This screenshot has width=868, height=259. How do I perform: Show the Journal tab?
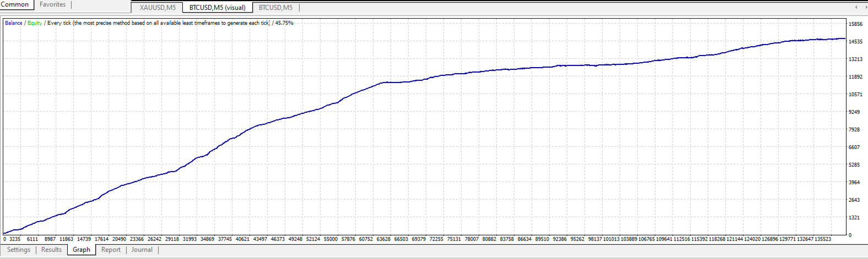click(142, 250)
